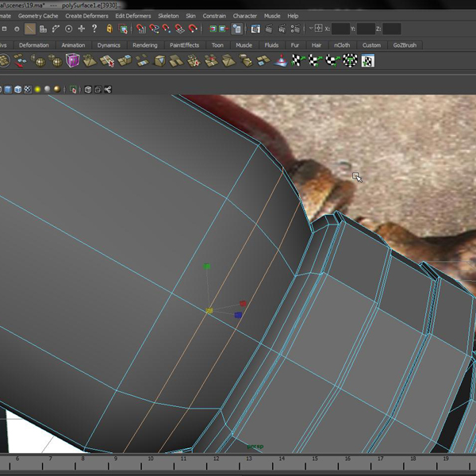476x476 pixels.
Task: Click the polygon shelf icon with red arrow
Action: click(20, 60)
